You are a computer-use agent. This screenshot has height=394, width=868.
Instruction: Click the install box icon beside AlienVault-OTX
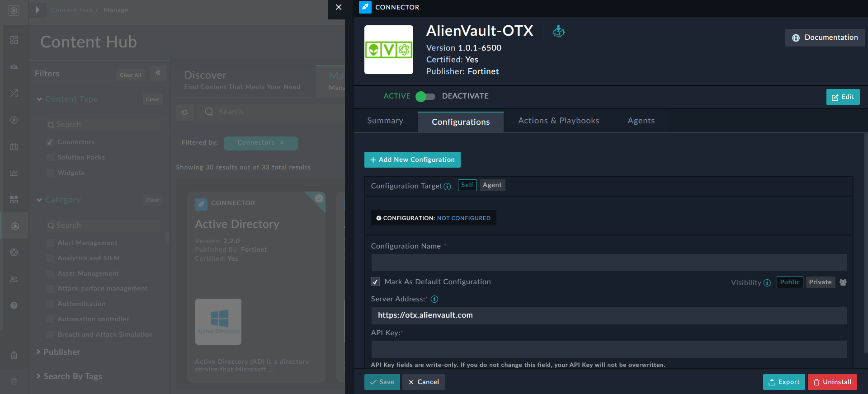558,31
